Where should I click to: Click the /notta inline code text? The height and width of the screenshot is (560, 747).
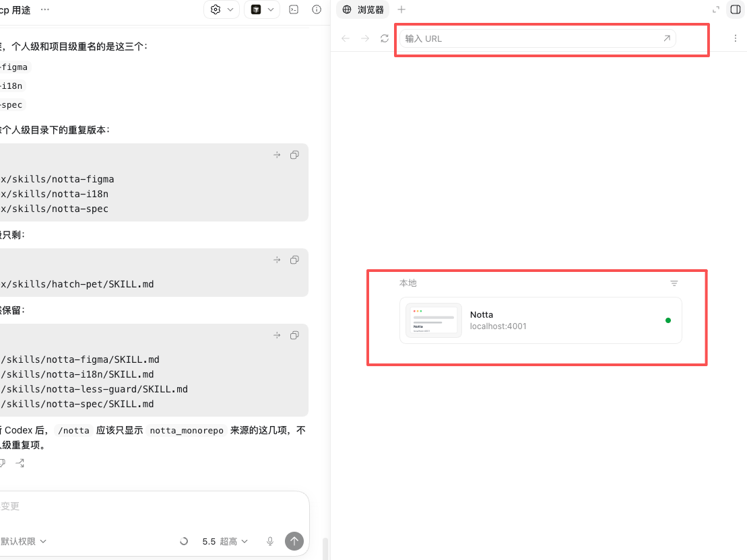click(73, 431)
